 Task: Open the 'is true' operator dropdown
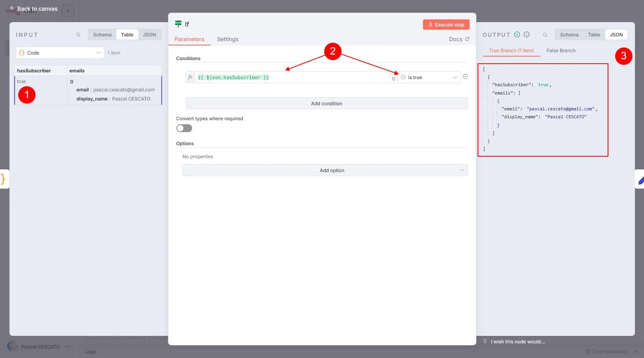(429, 78)
